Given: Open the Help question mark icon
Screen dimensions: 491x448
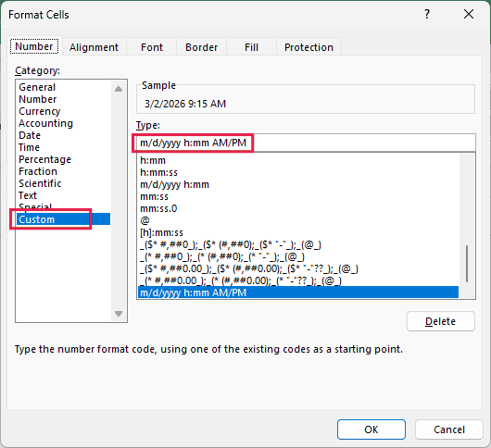Looking at the screenshot, I should click(427, 15).
